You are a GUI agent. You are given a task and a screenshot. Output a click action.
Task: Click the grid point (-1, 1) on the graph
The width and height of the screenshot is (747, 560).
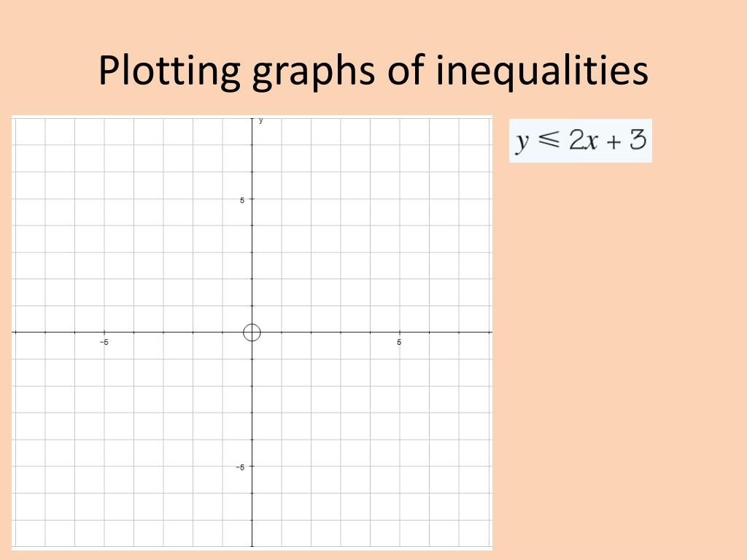[x=222, y=306]
